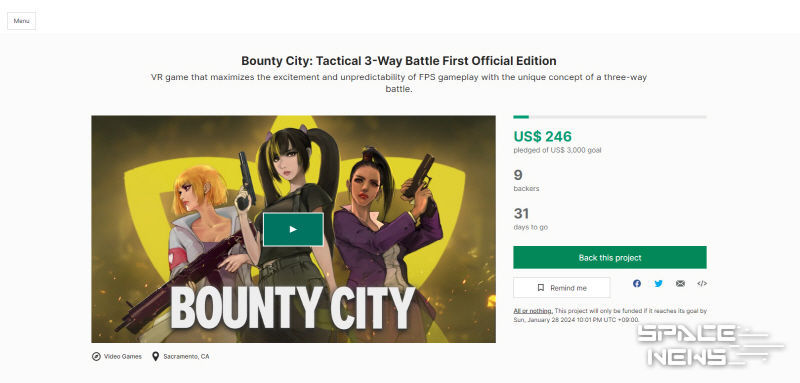Image resolution: width=800 pixels, height=383 pixels.
Task: Share project on Facebook icon
Action: [x=637, y=284]
